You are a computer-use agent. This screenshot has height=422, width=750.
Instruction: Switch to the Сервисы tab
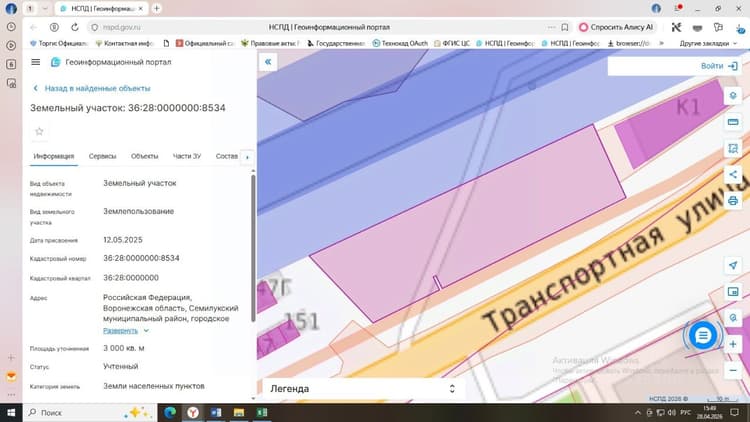[x=102, y=156]
